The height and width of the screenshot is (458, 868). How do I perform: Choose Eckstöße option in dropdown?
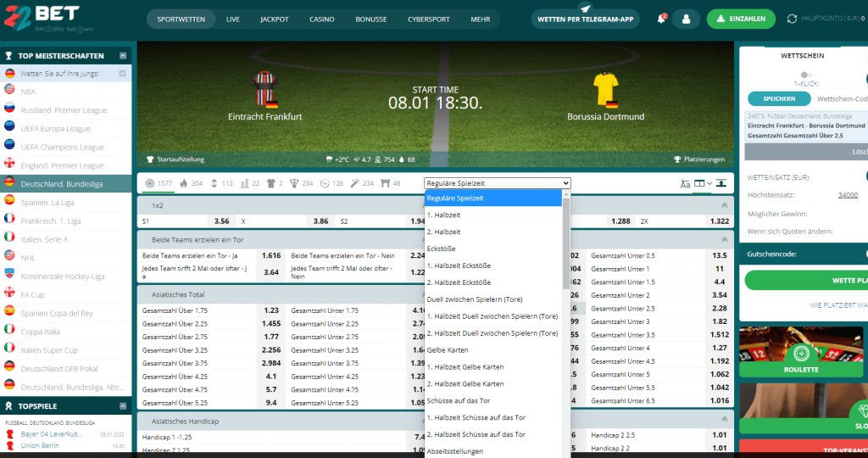(x=493, y=249)
